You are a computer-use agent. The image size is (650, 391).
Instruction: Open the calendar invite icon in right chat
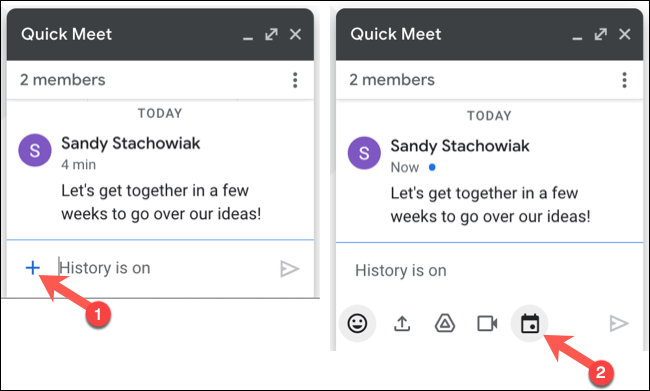point(530,323)
